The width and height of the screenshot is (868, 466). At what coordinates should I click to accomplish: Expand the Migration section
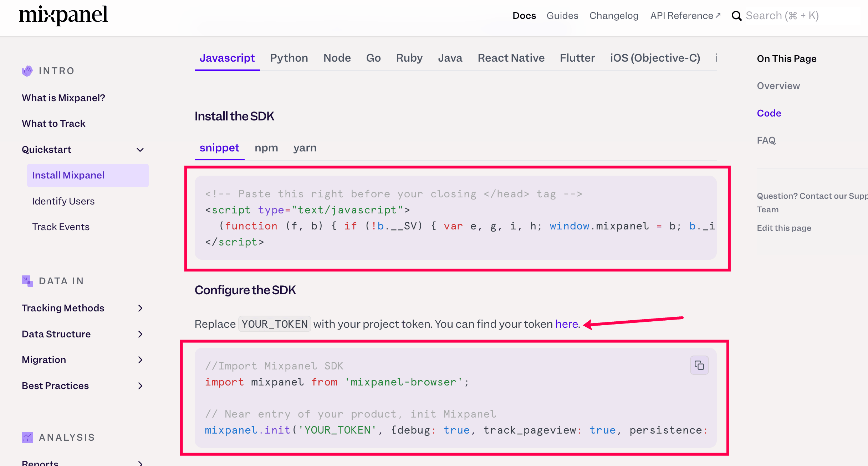[x=140, y=360]
